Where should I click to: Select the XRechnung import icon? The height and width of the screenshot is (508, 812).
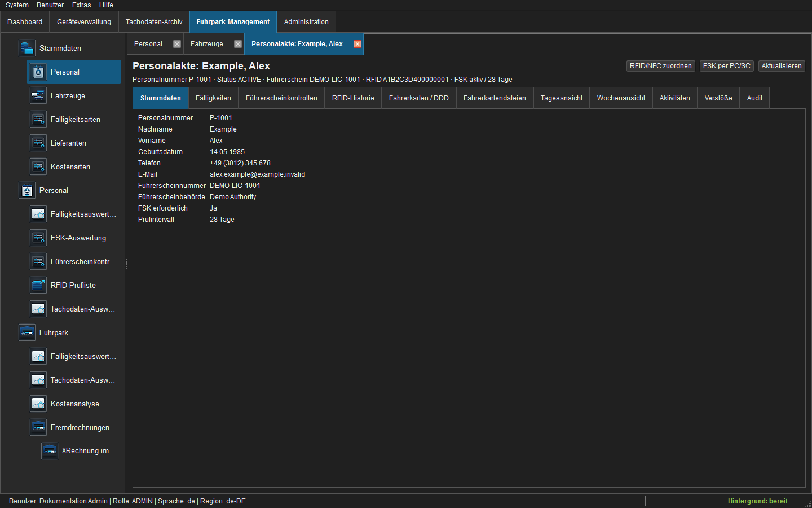pos(49,450)
